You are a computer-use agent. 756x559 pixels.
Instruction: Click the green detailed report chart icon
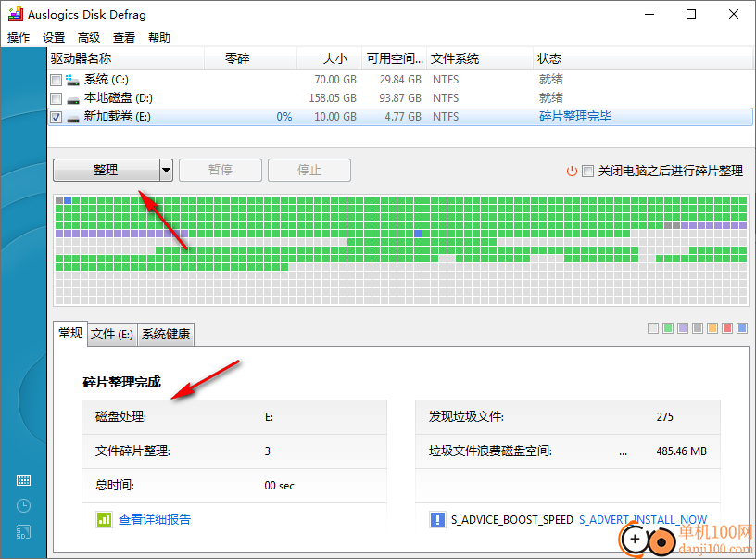click(x=104, y=519)
